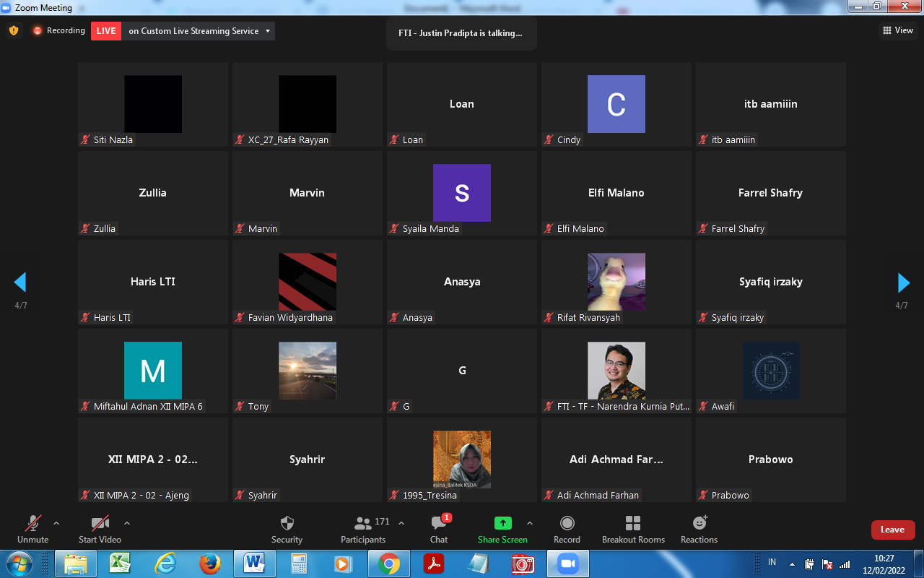The height and width of the screenshot is (578, 924).
Task: Click the encryption shield icon at top-left
Action: 14,30
